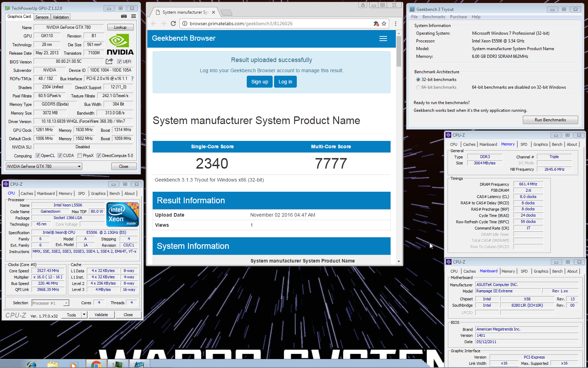588x368 pixels.
Task: Click the GPU-Z screenshot camera icon
Action: click(x=124, y=16)
